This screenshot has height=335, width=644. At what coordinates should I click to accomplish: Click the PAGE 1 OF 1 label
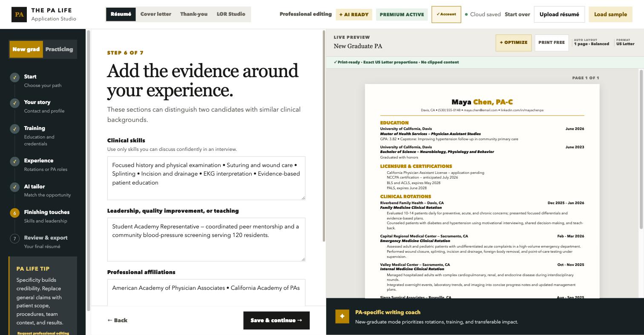click(586, 78)
